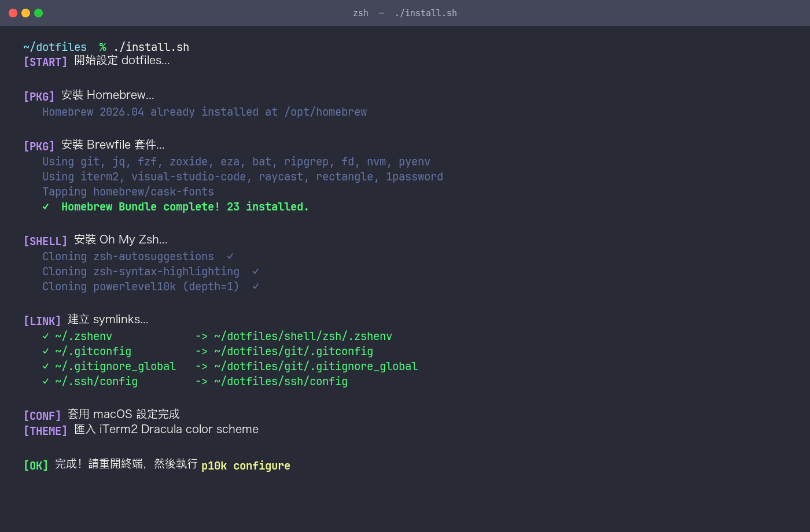Close the terminal with the red button
Screen dimensions: 810x532
click(13, 13)
